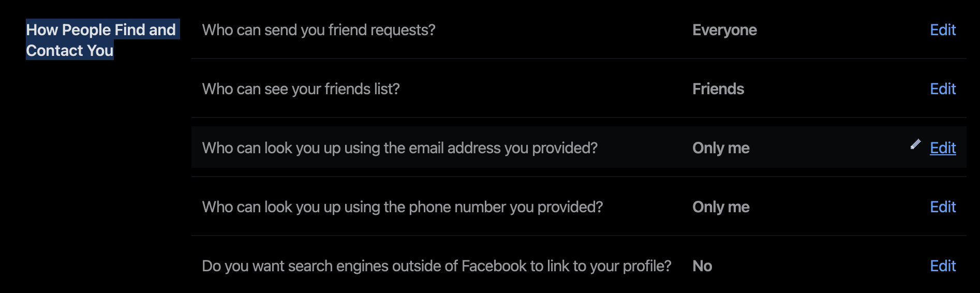Click the 'No' value for search engines

click(702, 266)
